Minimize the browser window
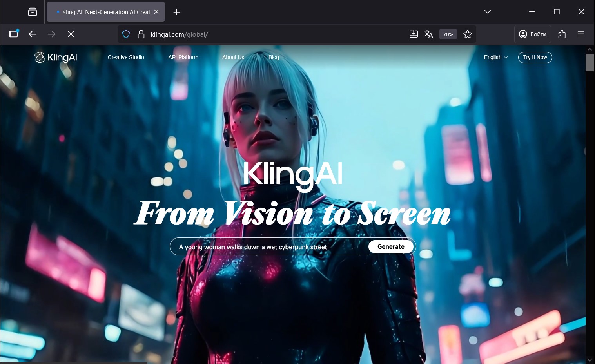 [532, 12]
